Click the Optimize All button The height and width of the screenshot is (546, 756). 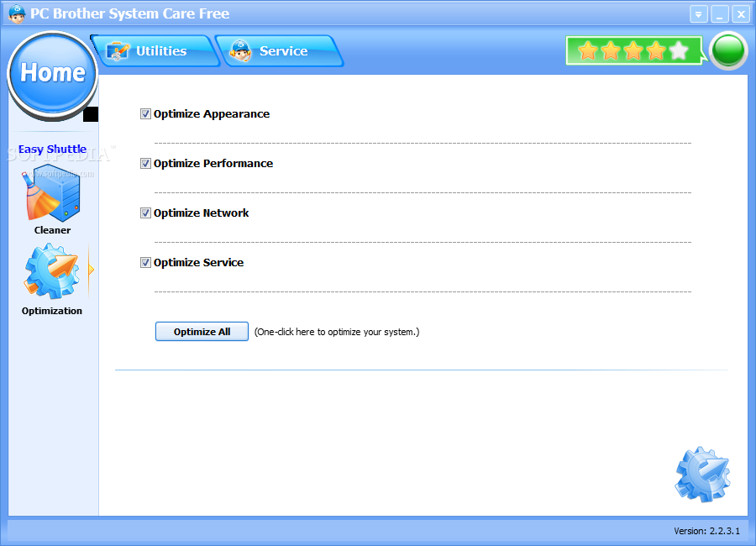tap(202, 331)
